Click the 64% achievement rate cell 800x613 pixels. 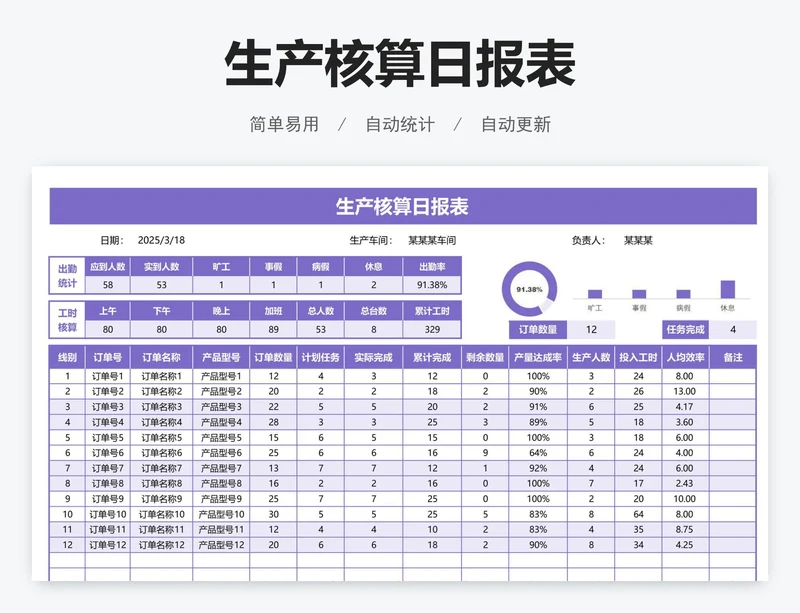(x=538, y=453)
